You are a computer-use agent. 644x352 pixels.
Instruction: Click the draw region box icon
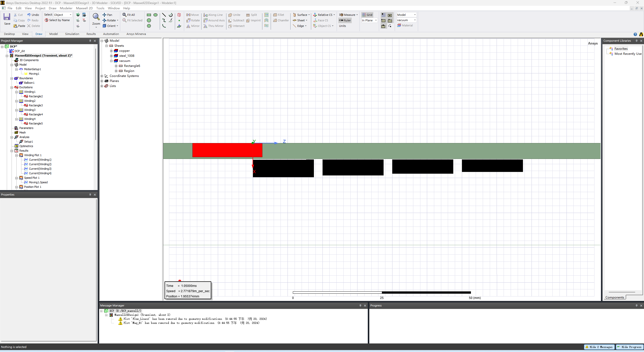(x=179, y=15)
